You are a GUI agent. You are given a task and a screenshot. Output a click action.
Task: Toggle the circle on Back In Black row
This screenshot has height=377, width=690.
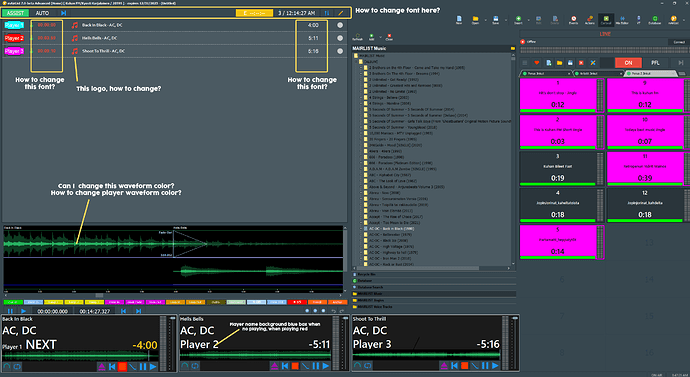tap(340, 25)
